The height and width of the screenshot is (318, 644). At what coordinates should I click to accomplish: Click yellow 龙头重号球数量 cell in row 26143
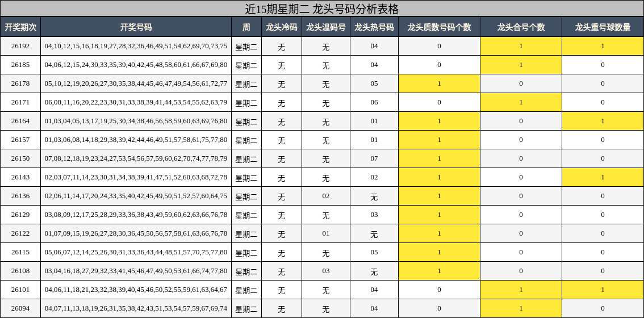click(x=603, y=177)
